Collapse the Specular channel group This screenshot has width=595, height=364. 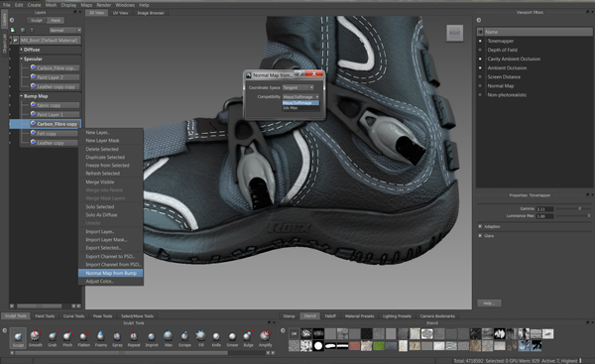[x=21, y=59]
